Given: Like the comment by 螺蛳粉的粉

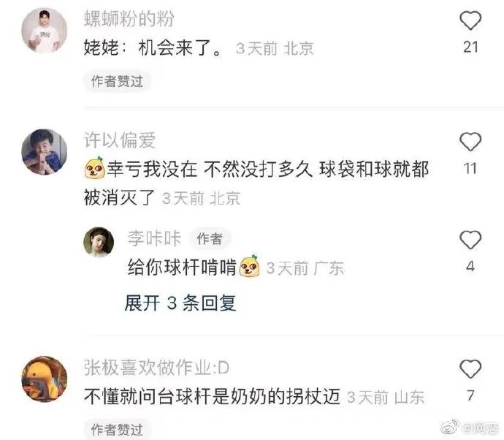Looking at the screenshot, I should tap(470, 20).
